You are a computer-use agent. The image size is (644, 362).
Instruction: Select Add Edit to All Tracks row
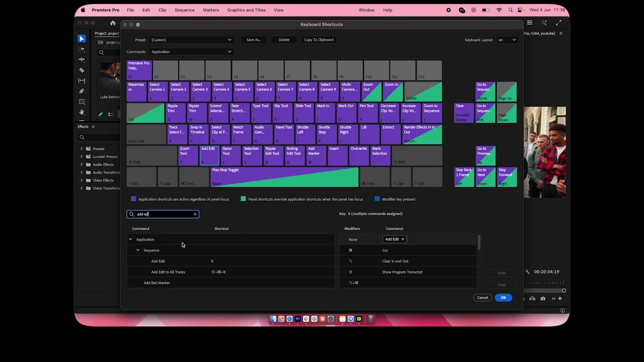coord(230,272)
